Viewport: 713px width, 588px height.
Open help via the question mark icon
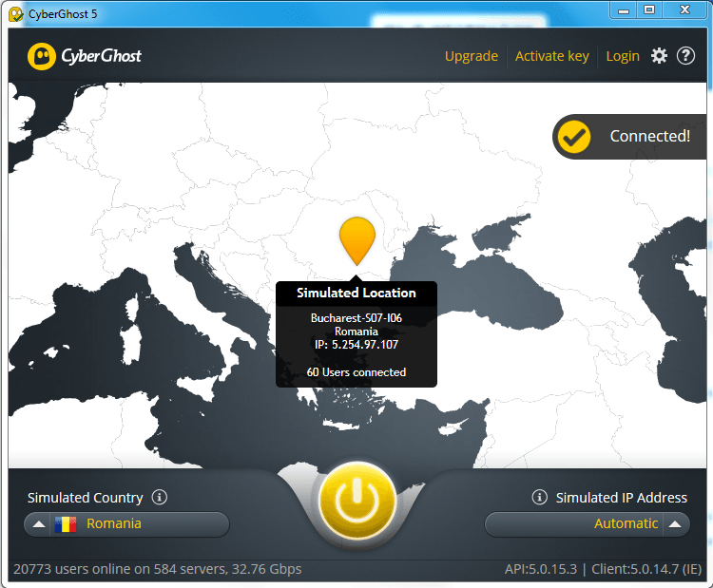[685, 56]
